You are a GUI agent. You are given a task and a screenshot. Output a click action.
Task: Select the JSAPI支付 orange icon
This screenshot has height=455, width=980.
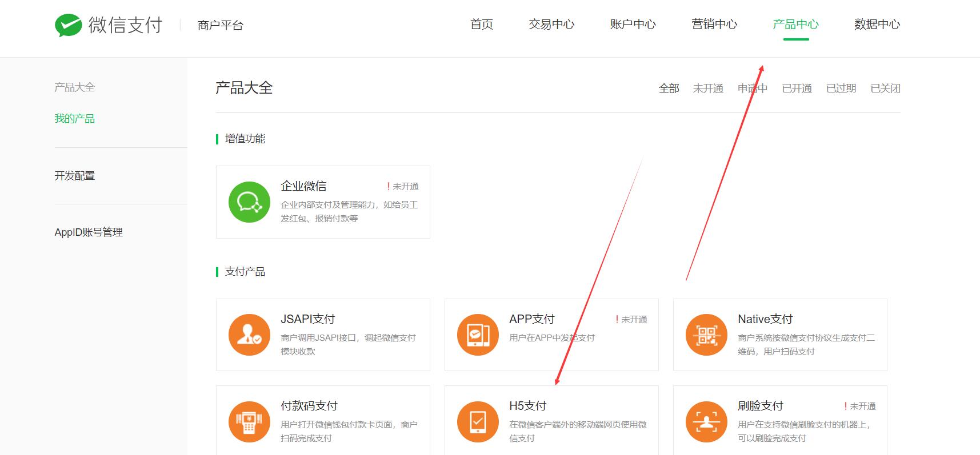(x=249, y=335)
